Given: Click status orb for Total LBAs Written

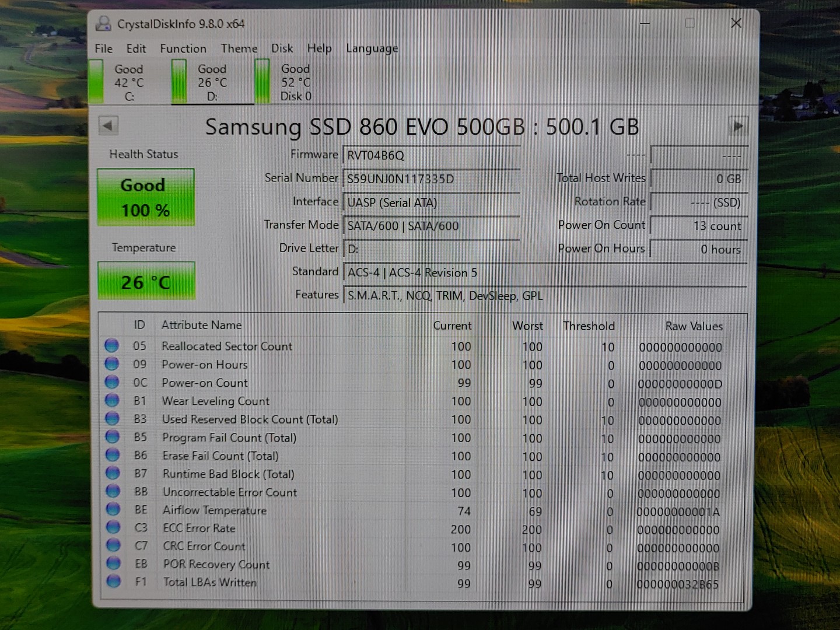Looking at the screenshot, I should [x=114, y=582].
